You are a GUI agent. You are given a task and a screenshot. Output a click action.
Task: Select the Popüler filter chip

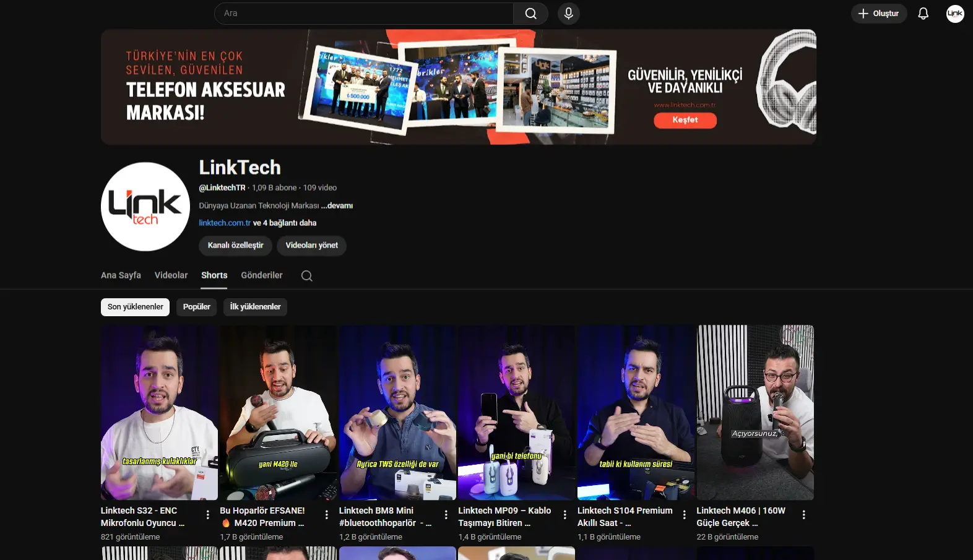tap(196, 307)
